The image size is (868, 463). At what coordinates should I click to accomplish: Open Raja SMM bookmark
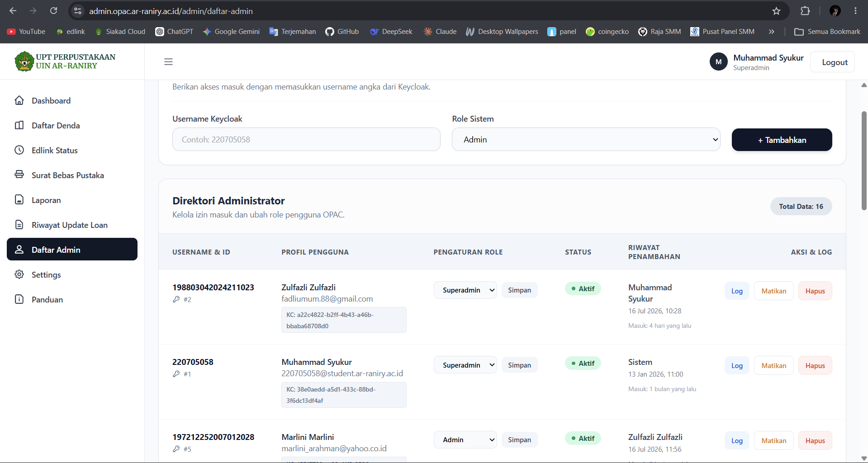[x=659, y=32]
